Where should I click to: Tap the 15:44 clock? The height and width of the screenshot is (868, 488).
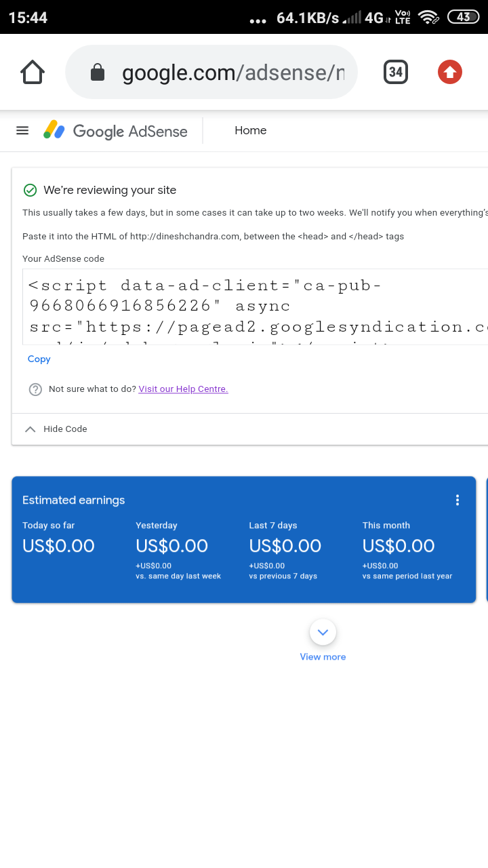28,18
